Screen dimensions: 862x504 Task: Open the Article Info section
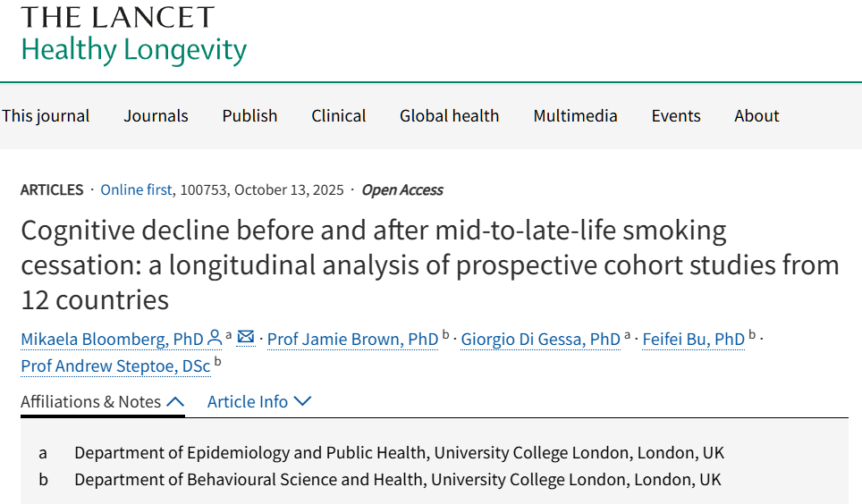click(x=248, y=401)
